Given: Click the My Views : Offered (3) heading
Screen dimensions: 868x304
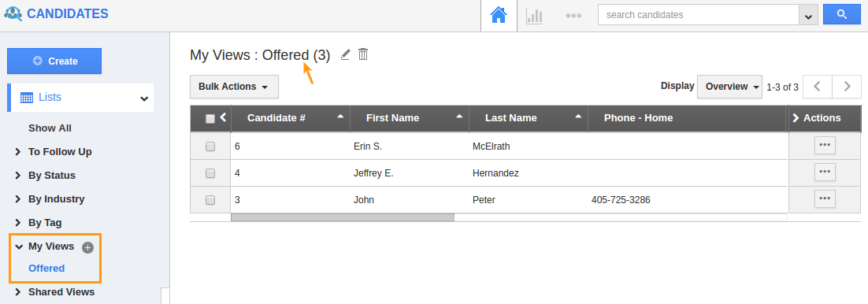Looking at the screenshot, I should pos(260,55).
